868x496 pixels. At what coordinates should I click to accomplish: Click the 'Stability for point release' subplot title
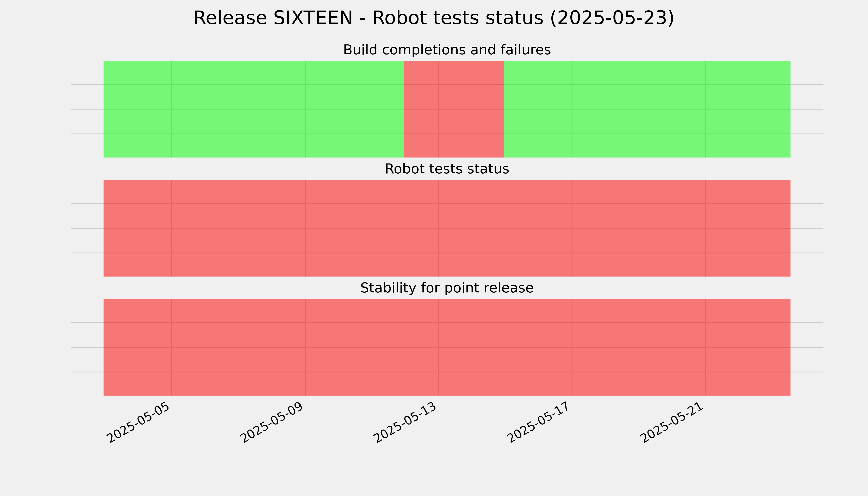tap(447, 288)
